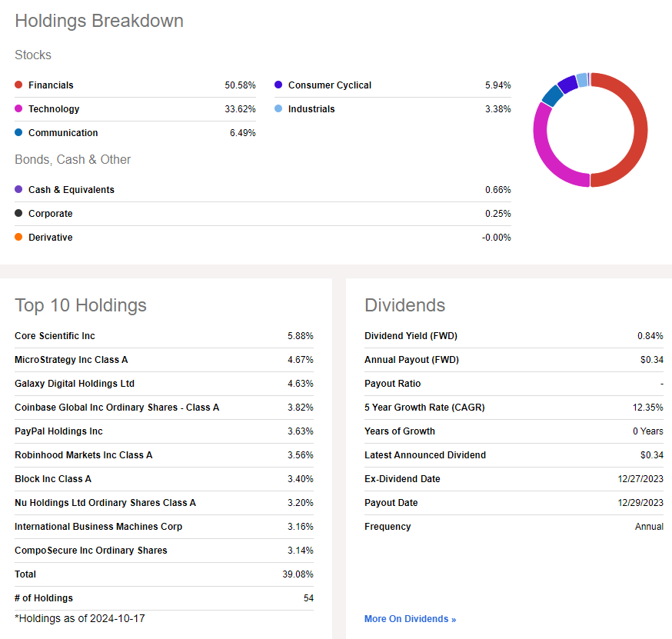Select Robinhood Markets Inc Class A
Viewport: 672px width, 639px height.
click(x=83, y=455)
